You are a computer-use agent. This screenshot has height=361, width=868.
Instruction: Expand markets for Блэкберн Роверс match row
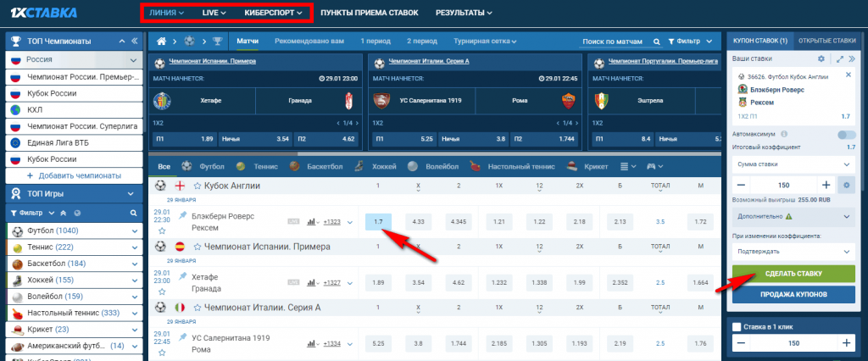[x=349, y=222]
